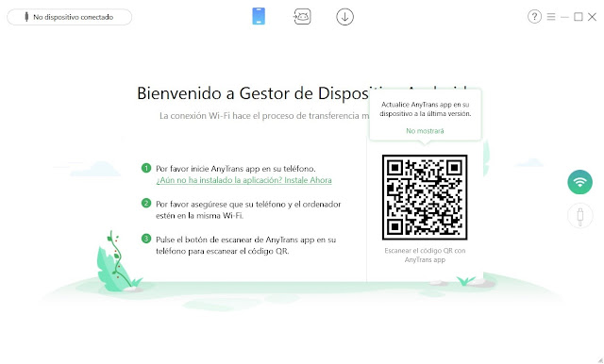Screen dimensions: 604x364
Task: Close the AnyTrans window
Action: pyautogui.click(x=592, y=17)
